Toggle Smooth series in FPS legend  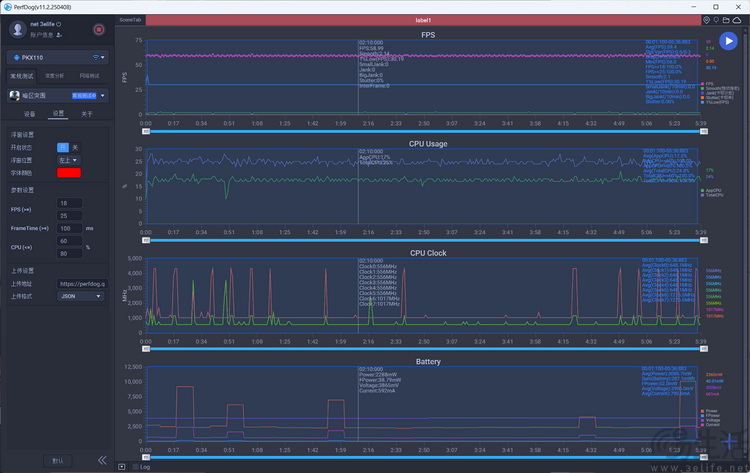coord(720,88)
